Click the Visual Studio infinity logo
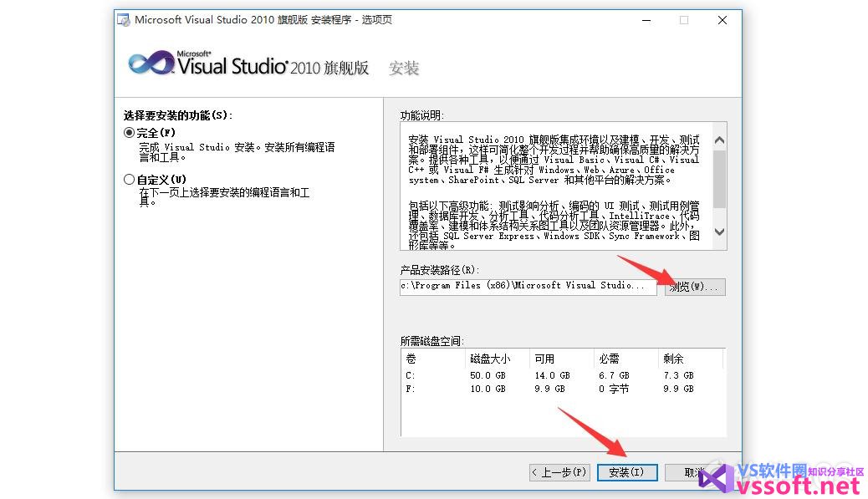Viewport: 868px width, 499px height. click(x=151, y=63)
